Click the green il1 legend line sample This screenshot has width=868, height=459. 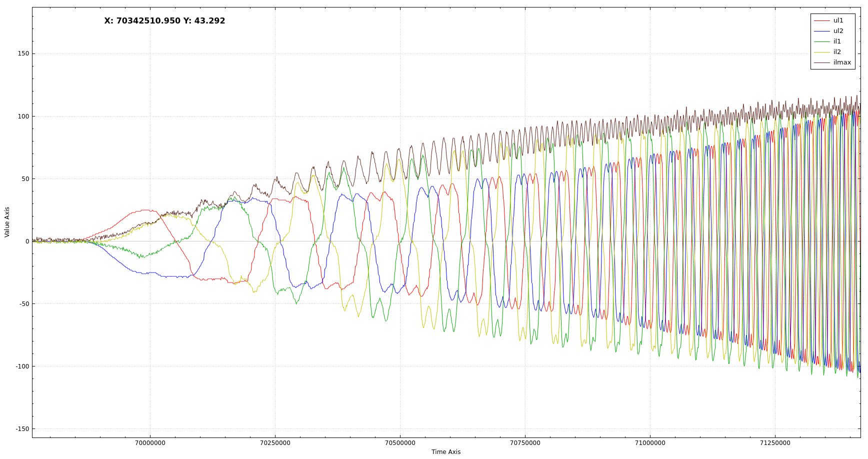tap(821, 41)
